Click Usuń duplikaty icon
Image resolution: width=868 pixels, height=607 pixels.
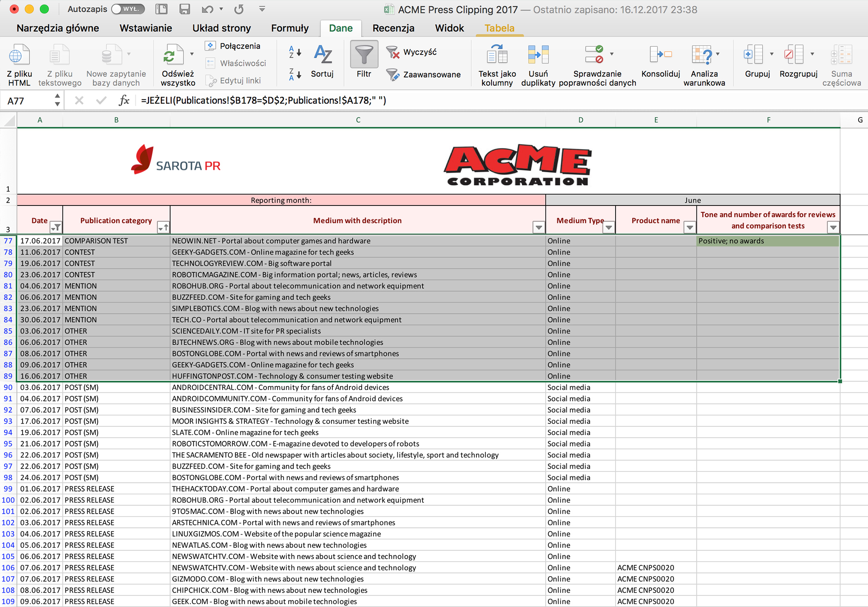coord(538,55)
